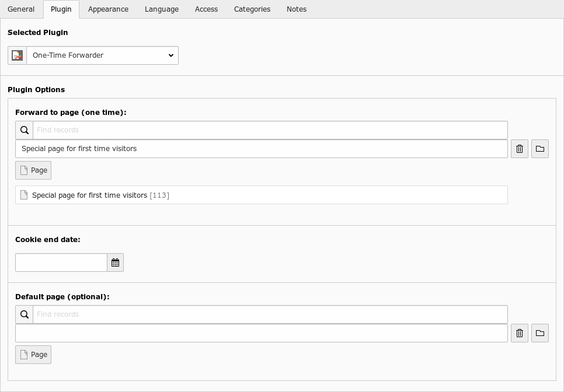This screenshot has height=392, width=564.
Task: Open the Cookie end date calendar picker
Action: [115, 262]
